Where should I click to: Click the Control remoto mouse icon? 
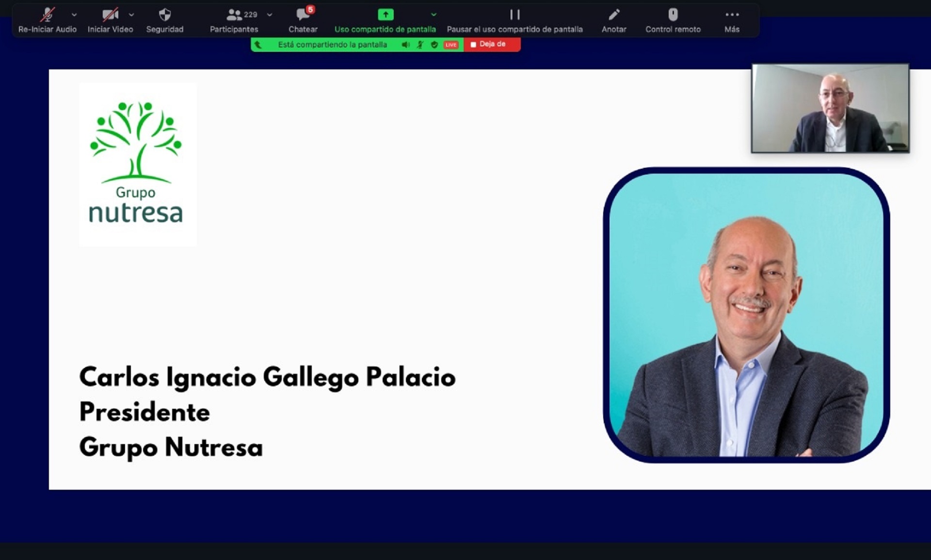coord(673,15)
